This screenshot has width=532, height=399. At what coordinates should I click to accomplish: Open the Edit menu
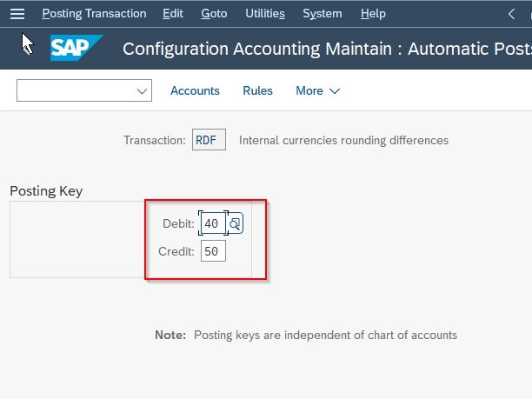point(173,14)
